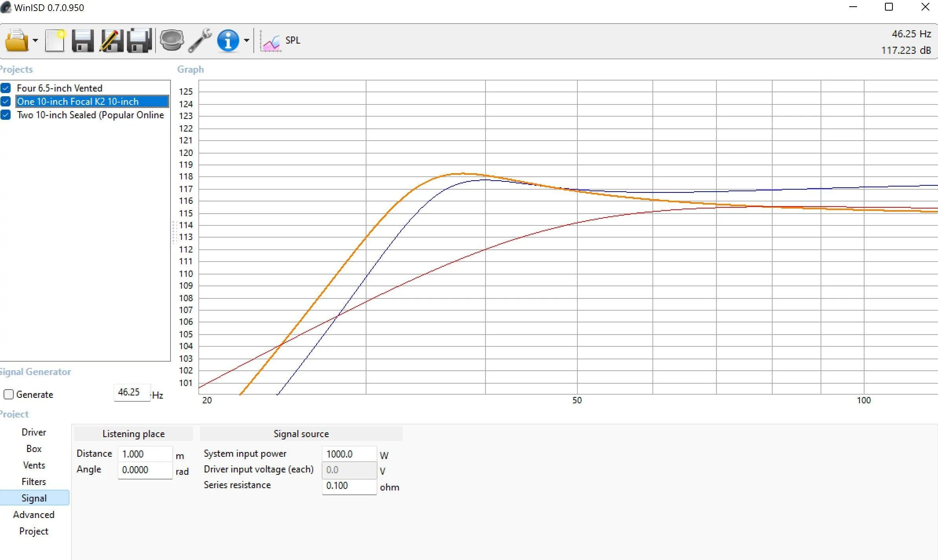Click the blue info icon

(228, 40)
